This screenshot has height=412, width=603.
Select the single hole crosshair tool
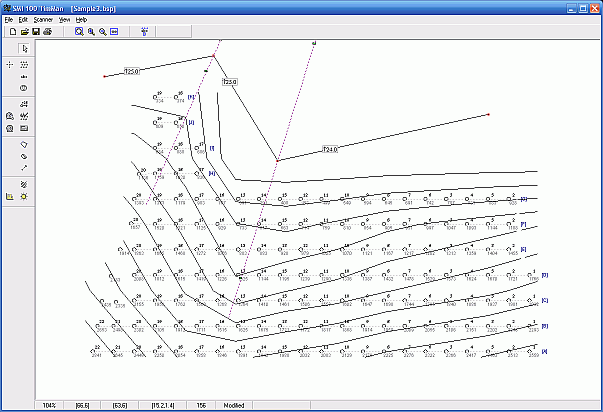10,65
